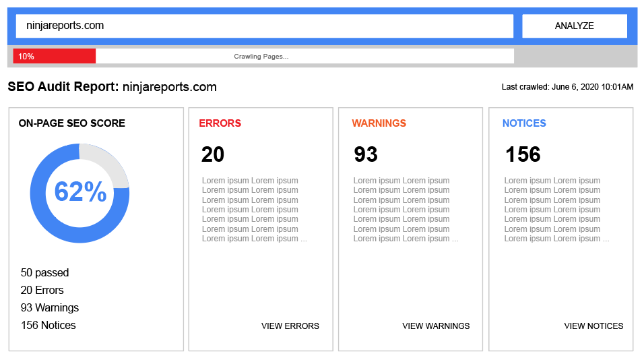Select the NOTICES card heading
The image size is (644, 362).
524,123
